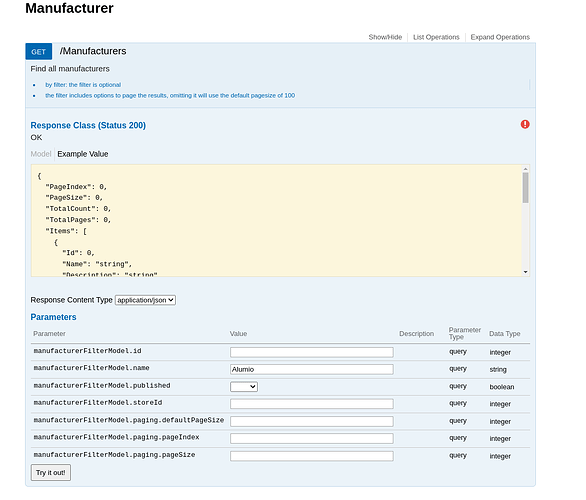
Task: Click the manufacturerFilterModel.storeId value field
Action: pos(312,404)
